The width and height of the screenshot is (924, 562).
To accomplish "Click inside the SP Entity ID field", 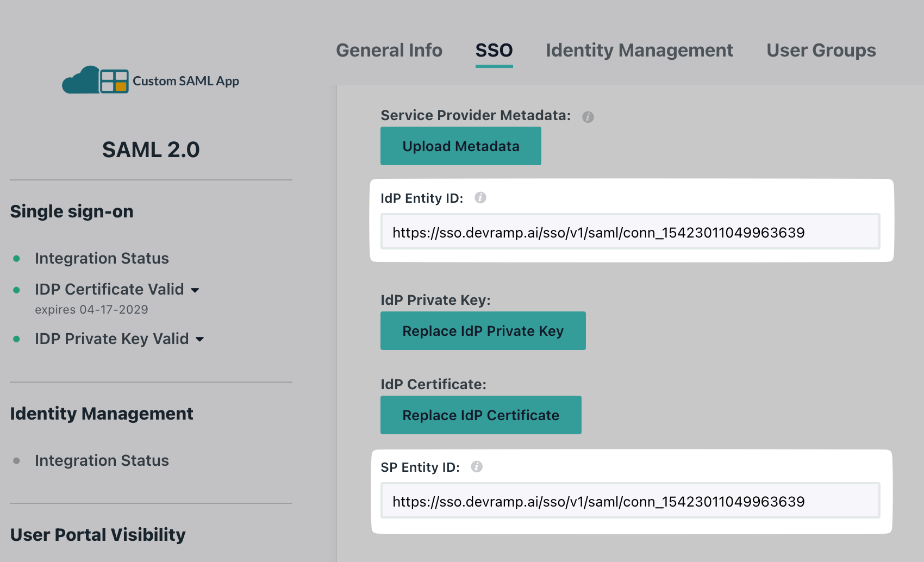I will pyautogui.click(x=630, y=501).
